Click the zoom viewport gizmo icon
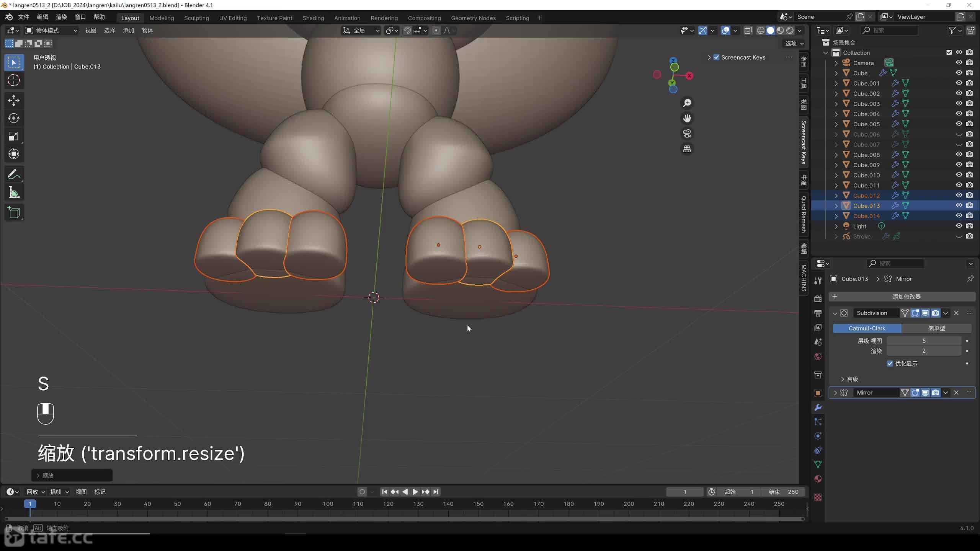 pyautogui.click(x=687, y=103)
